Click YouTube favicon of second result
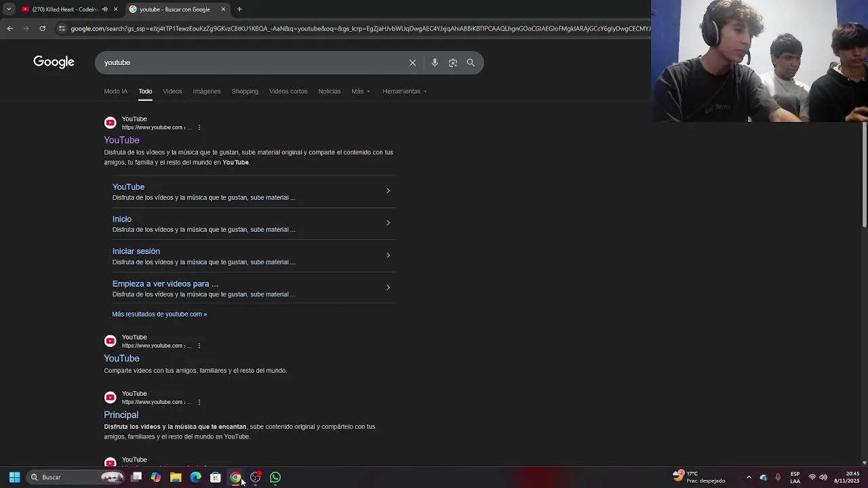This screenshot has height=488, width=868. point(110,341)
